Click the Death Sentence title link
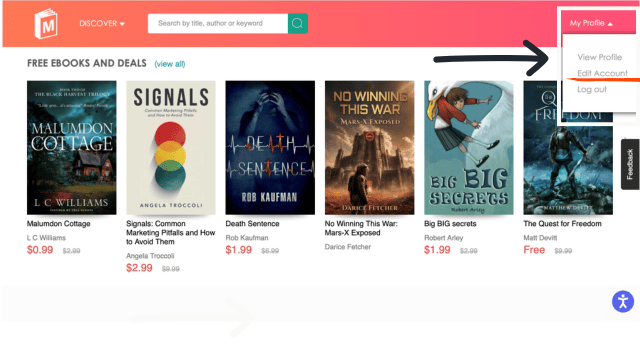 [x=252, y=224]
